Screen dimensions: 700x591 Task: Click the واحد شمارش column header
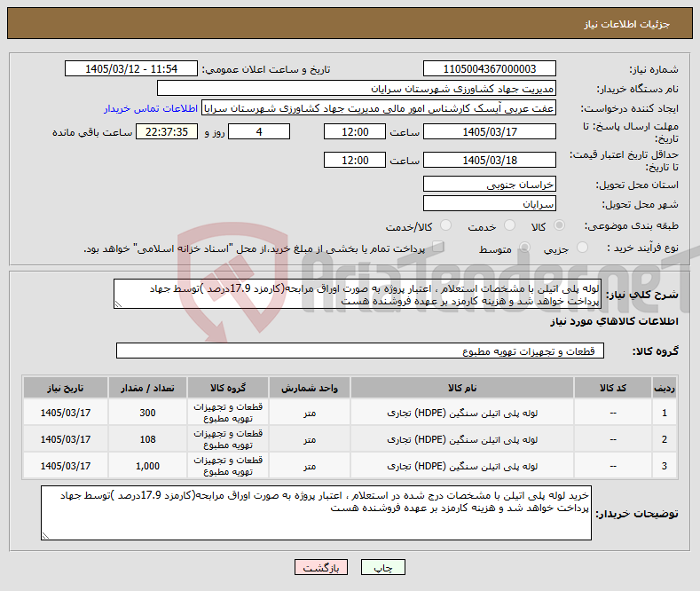tap(310, 388)
